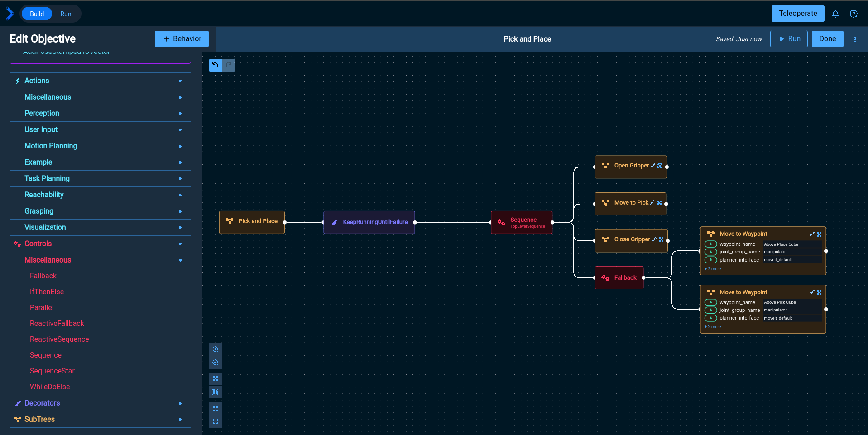Collapse the red Miscellaneous controls group
Viewport: 868px width, 435px height.
pos(100,260)
